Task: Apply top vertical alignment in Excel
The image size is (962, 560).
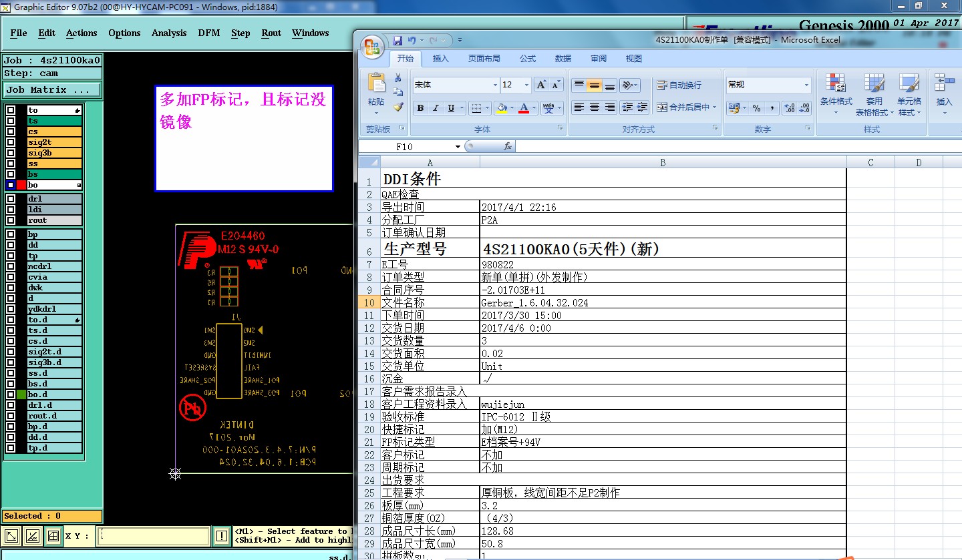Action: coord(579,85)
